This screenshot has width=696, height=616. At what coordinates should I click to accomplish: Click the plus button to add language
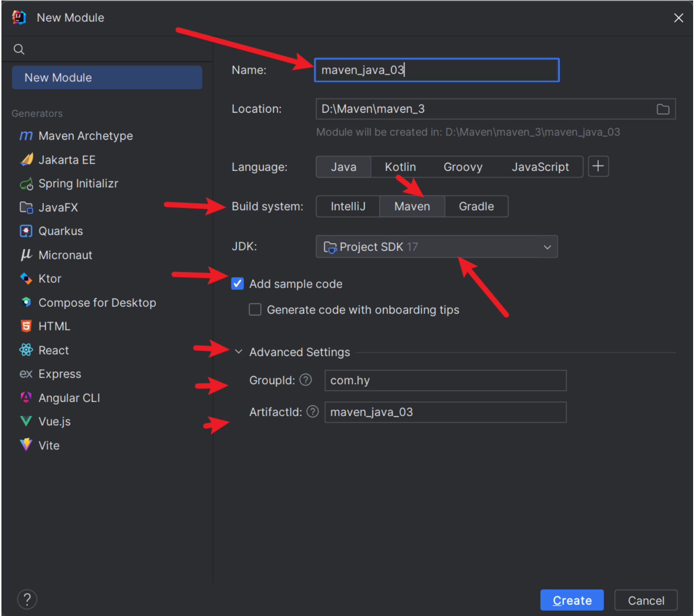pos(598,166)
